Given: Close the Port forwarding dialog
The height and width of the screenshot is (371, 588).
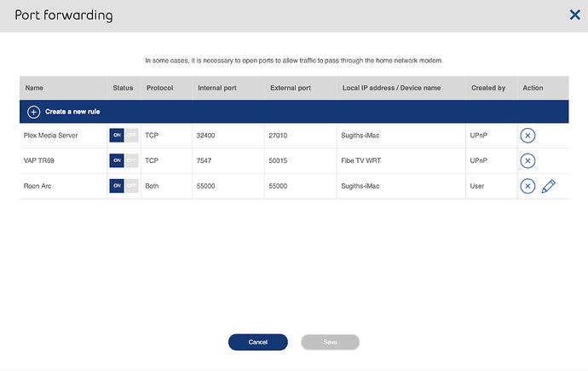Looking at the screenshot, I should [x=575, y=14].
